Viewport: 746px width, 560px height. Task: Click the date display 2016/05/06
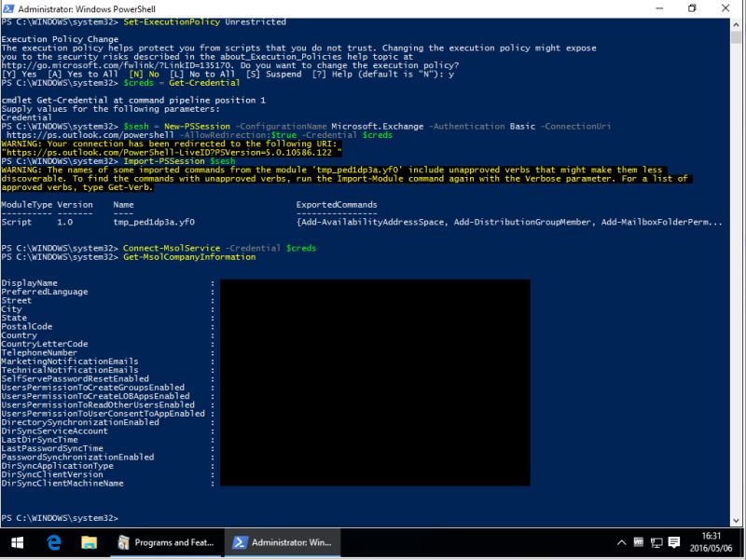(x=711, y=549)
